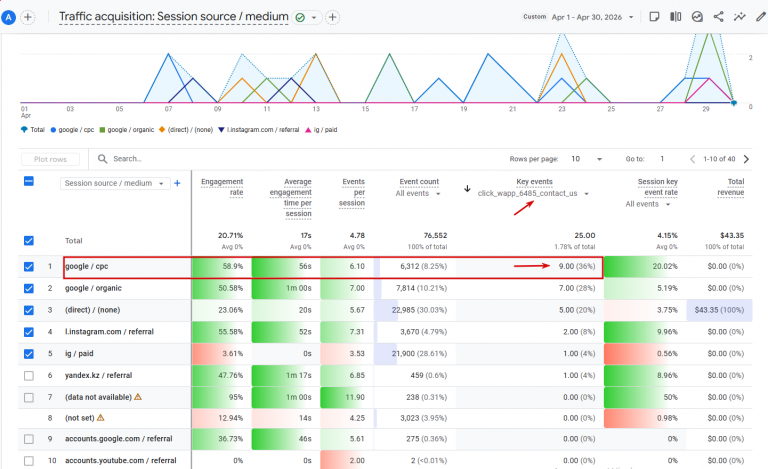Open the sparkline insights icon in the toolbar

[740, 17]
